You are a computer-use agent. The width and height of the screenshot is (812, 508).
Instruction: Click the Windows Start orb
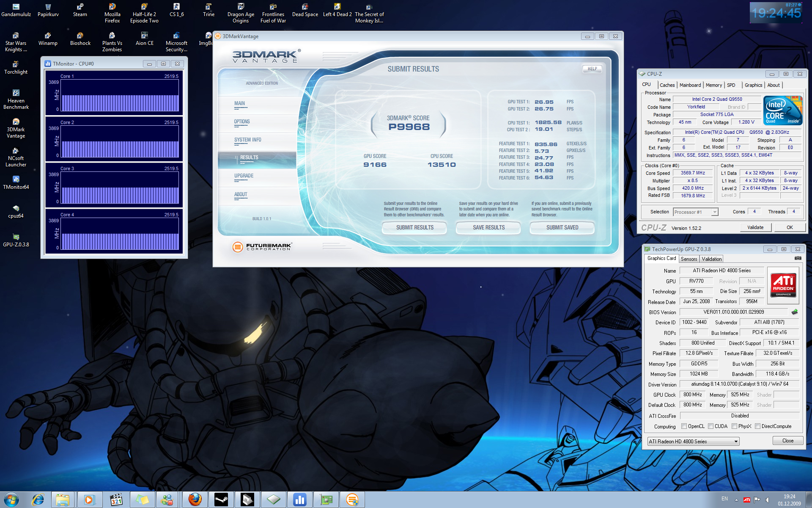click(x=11, y=500)
